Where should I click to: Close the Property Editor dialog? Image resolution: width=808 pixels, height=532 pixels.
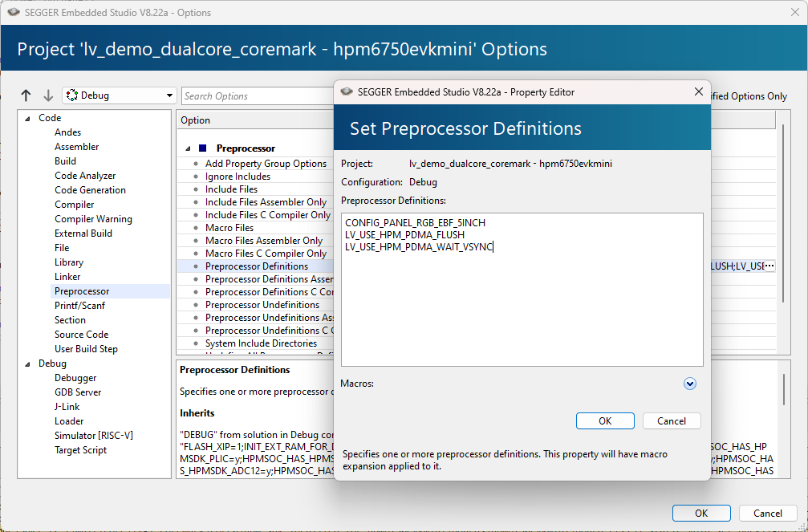pos(699,91)
